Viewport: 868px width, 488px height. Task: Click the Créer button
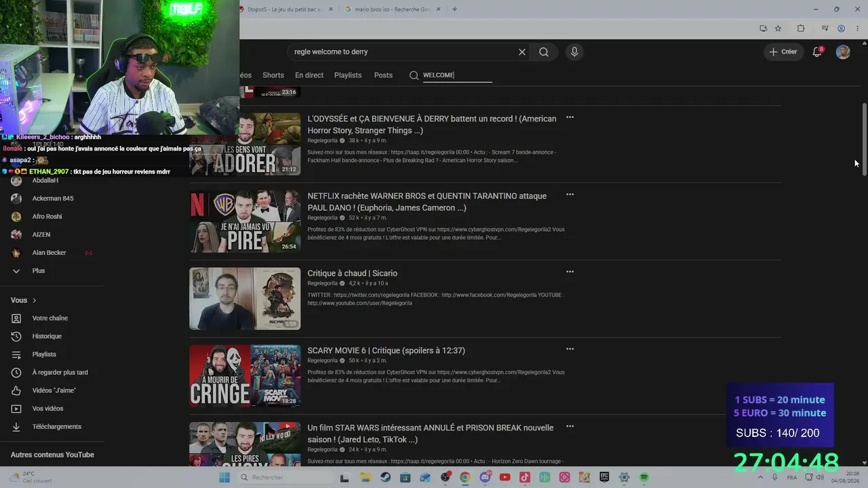(783, 52)
